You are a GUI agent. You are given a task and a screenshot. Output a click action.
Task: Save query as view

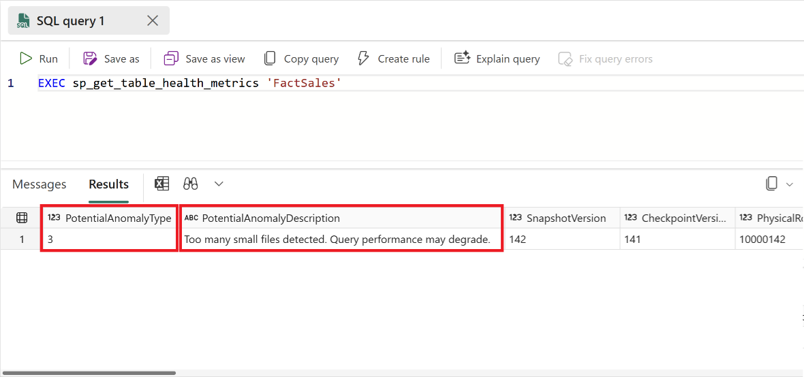pos(204,59)
